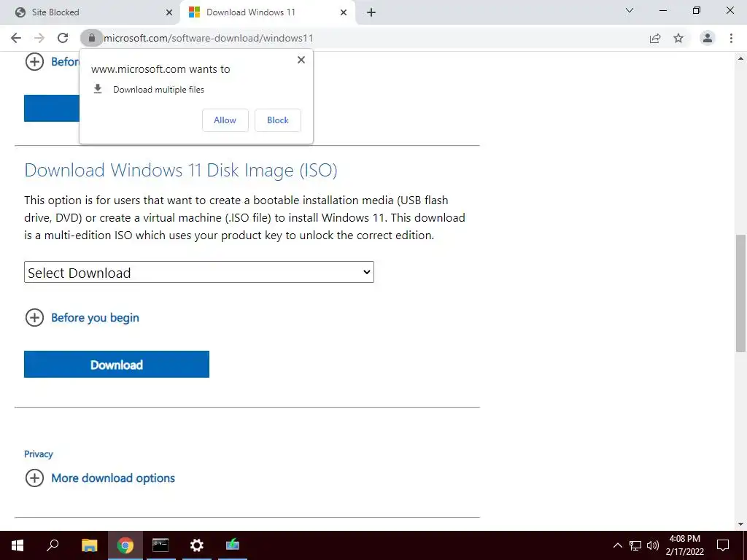This screenshot has width=747, height=560.
Task: Open a new browser tab
Action: click(371, 12)
